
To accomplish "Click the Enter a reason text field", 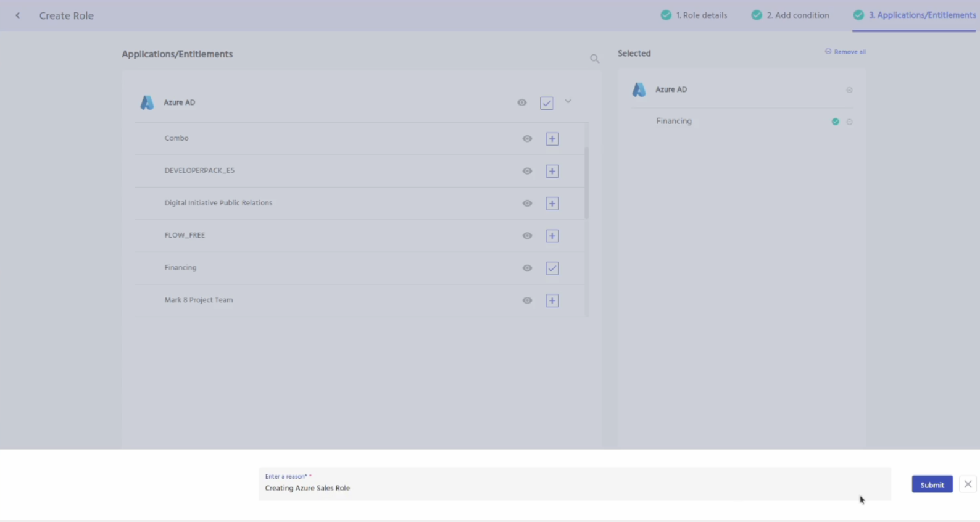I will point(574,487).
